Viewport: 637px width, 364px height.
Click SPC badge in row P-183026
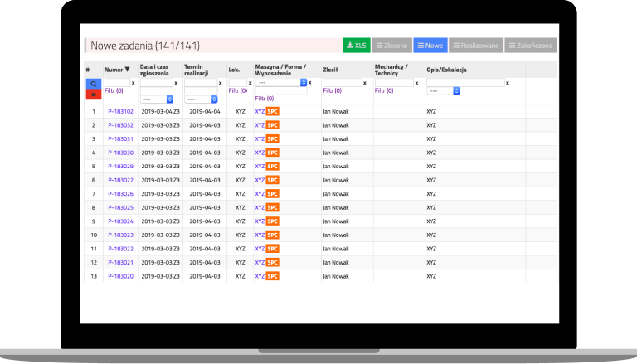pyautogui.click(x=273, y=194)
